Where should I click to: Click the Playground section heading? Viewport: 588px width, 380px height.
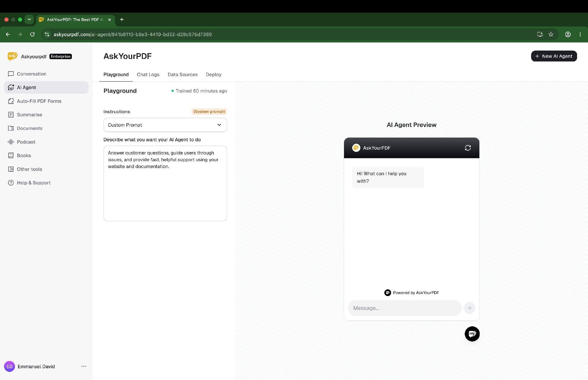(x=120, y=91)
